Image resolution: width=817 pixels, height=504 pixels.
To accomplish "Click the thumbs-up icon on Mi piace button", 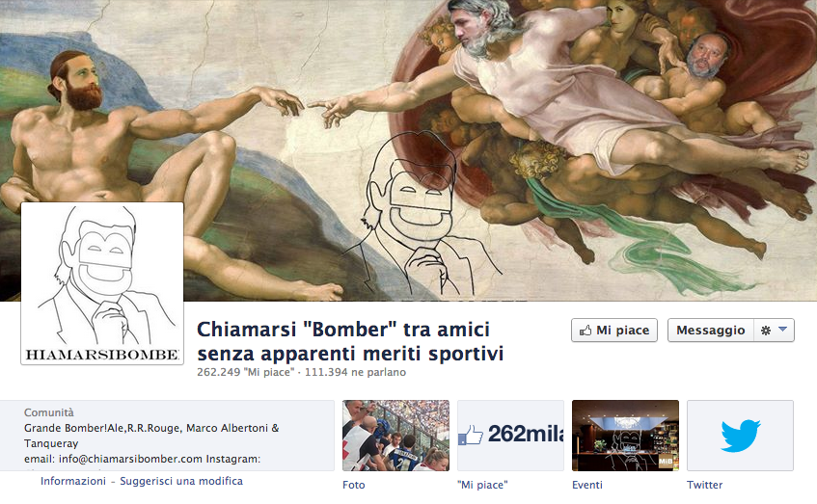I will point(586,331).
